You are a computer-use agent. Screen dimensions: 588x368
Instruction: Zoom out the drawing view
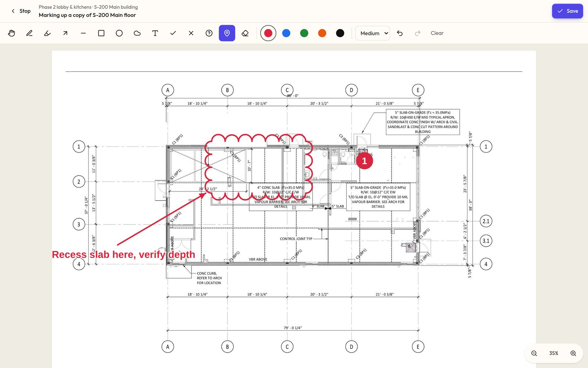[x=534, y=353]
